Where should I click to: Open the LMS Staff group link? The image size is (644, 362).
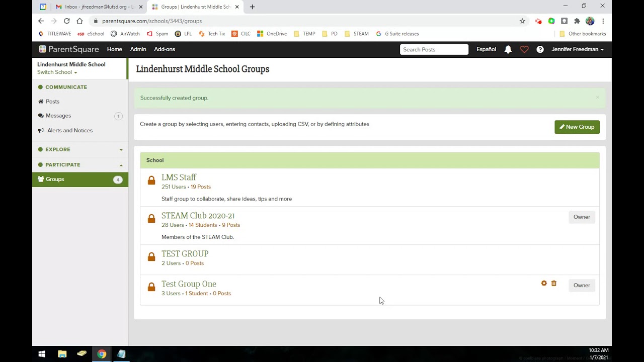pyautogui.click(x=179, y=177)
